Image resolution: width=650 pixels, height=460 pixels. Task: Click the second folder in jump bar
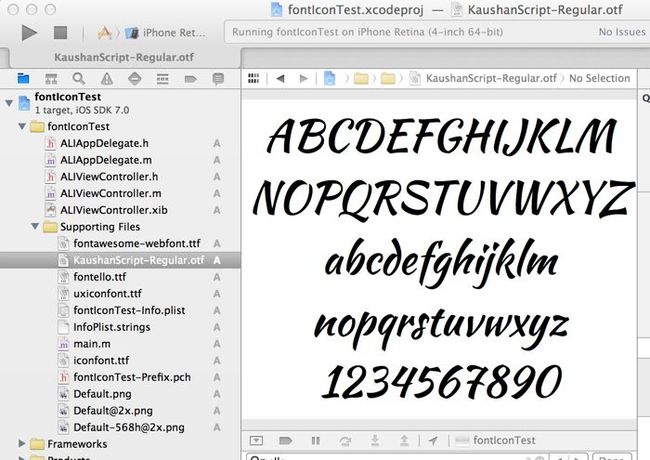point(388,78)
